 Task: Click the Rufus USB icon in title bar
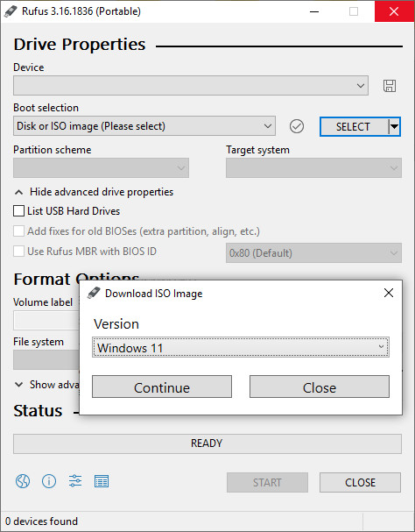[11, 11]
